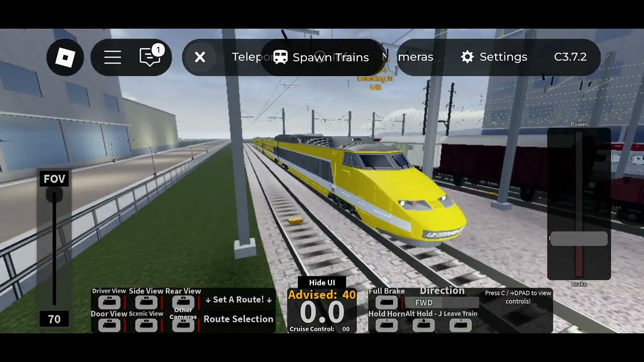
Task: Switch to Door View camera
Action: pyautogui.click(x=109, y=325)
